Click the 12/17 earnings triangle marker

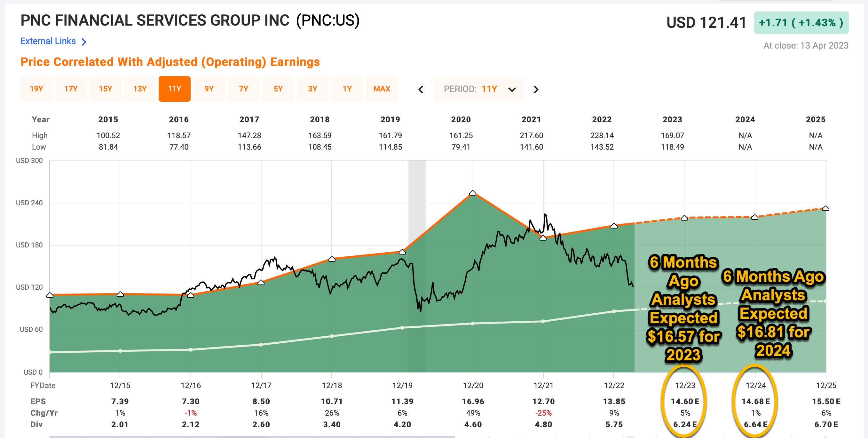coord(261,282)
